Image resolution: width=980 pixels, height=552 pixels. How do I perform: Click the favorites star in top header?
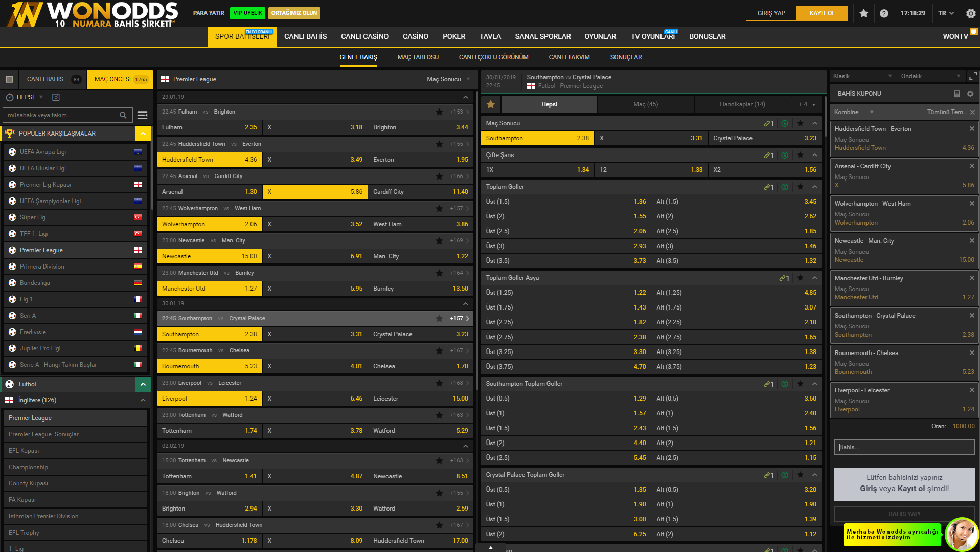[x=863, y=13]
